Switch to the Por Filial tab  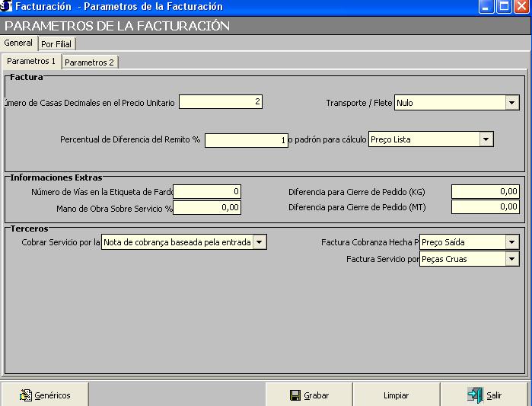[x=57, y=44]
